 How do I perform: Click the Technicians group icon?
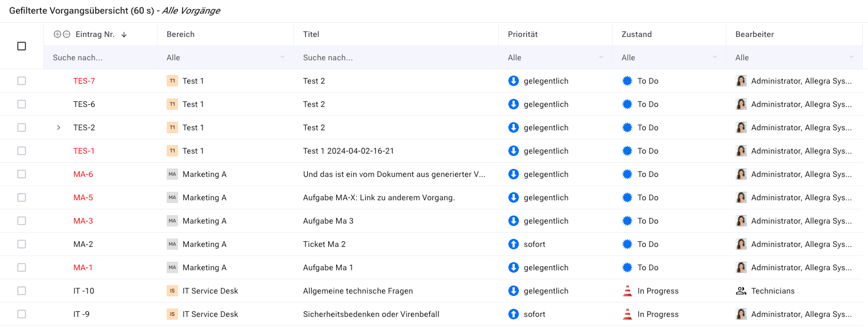(x=741, y=291)
